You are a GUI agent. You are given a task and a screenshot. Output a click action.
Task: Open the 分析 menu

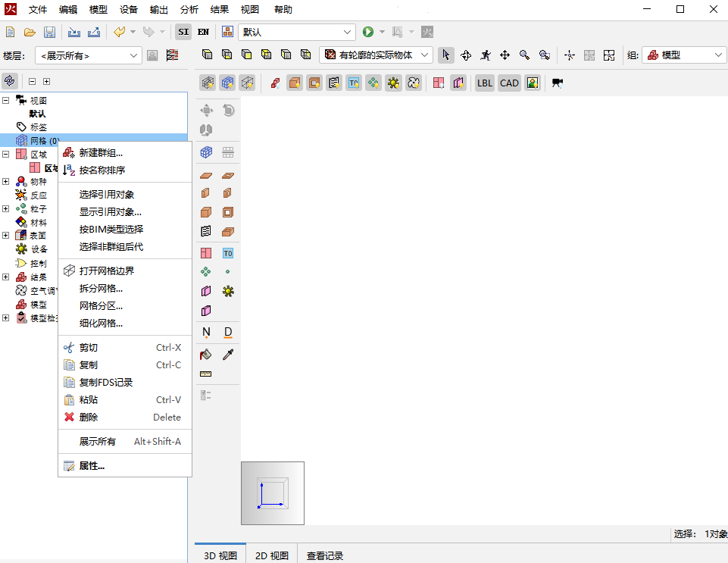(189, 10)
